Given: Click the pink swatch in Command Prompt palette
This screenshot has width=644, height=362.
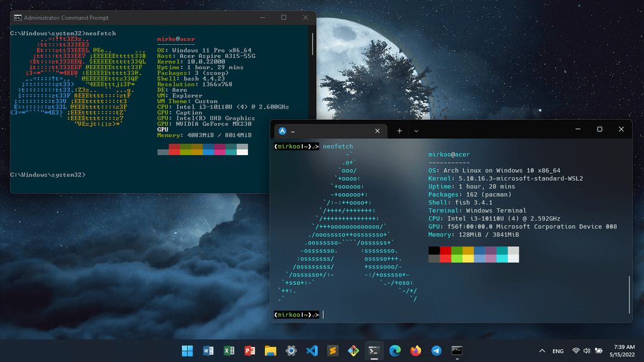Looking at the screenshot, I should click(x=219, y=152).
